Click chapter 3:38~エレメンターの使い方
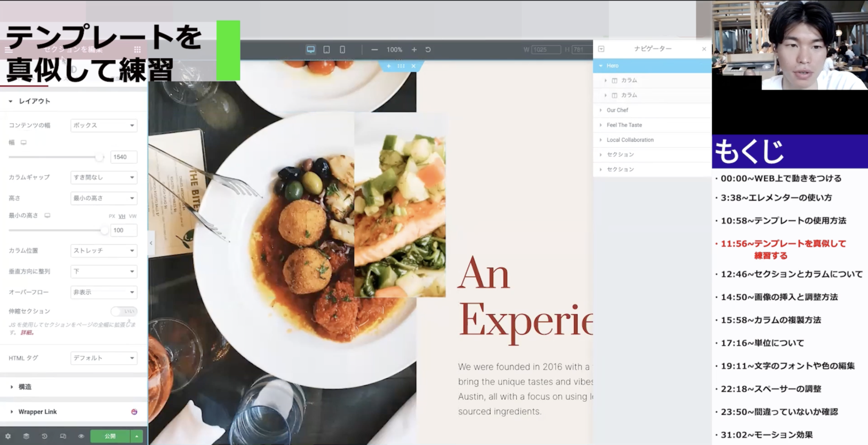Screen dimensions: 868x445 pyautogui.click(x=776, y=198)
